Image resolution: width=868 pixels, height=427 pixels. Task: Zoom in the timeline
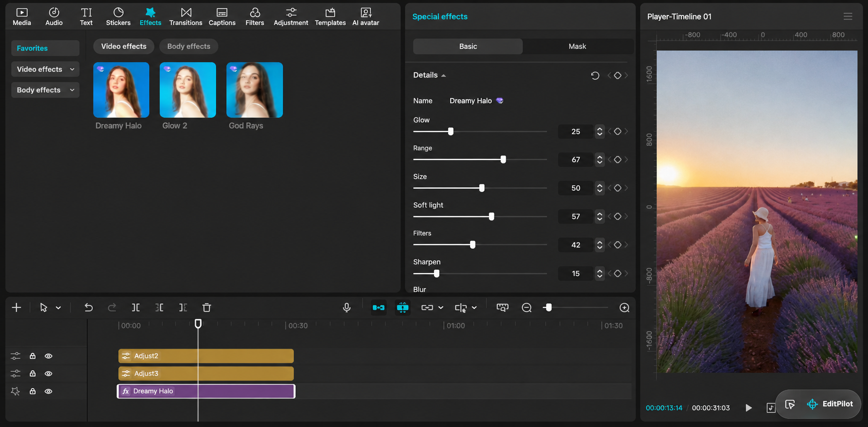[x=625, y=308]
